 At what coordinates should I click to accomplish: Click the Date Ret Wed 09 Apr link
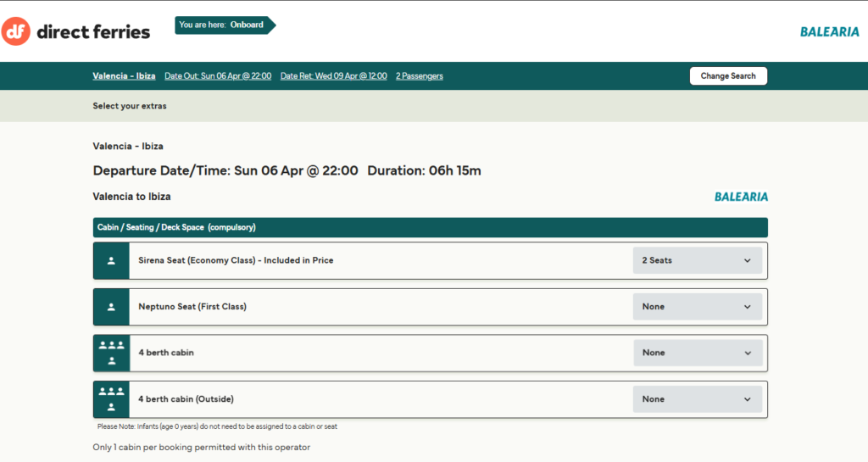point(333,76)
